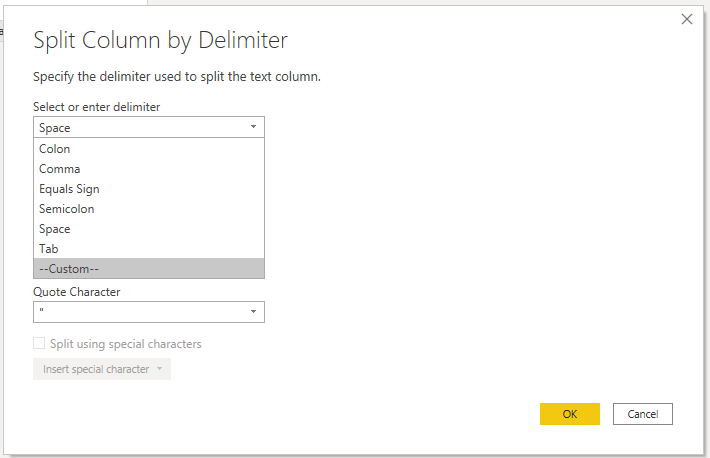
Task: Open the Insert special character dropdown
Action: [x=102, y=369]
